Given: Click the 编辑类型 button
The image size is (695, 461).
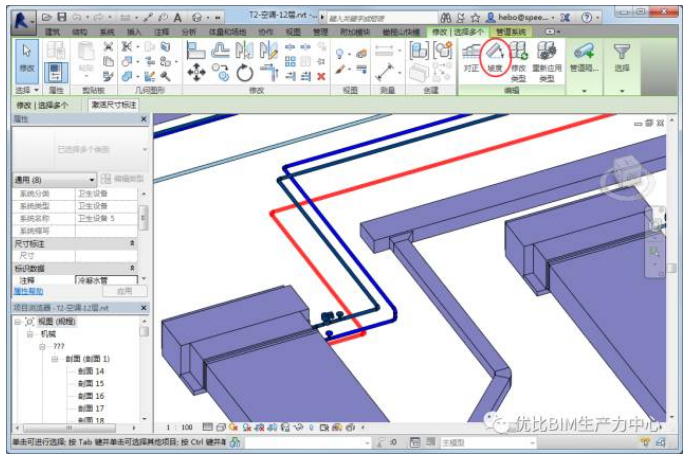Looking at the screenshot, I should [123, 179].
